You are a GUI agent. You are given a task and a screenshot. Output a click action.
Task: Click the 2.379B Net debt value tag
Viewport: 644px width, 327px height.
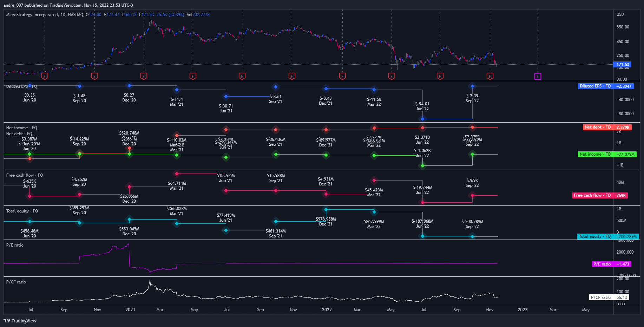point(623,127)
